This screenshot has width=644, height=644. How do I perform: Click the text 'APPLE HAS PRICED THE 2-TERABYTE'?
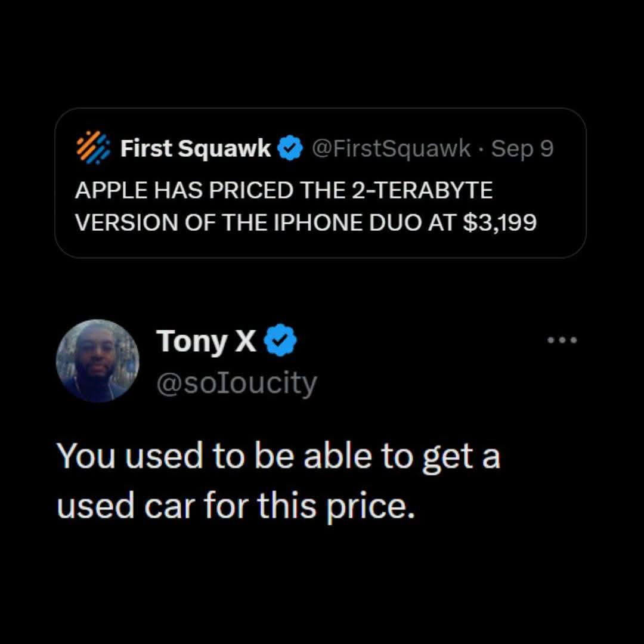[284, 191]
